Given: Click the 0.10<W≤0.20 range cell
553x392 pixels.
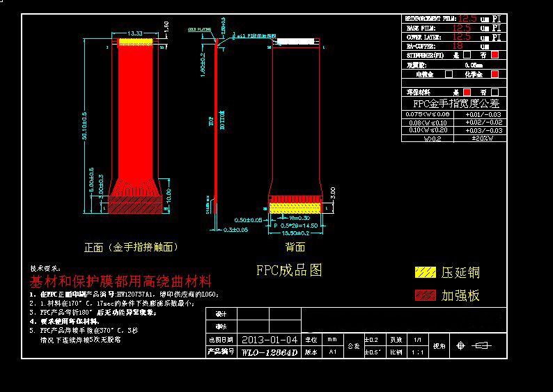Looking at the screenshot, I should [x=428, y=130].
